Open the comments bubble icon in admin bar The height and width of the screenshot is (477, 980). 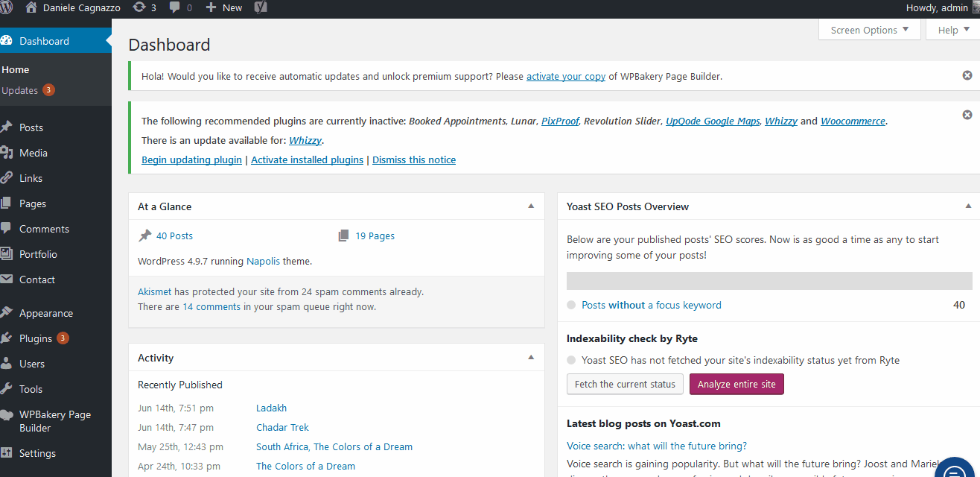[x=174, y=7]
